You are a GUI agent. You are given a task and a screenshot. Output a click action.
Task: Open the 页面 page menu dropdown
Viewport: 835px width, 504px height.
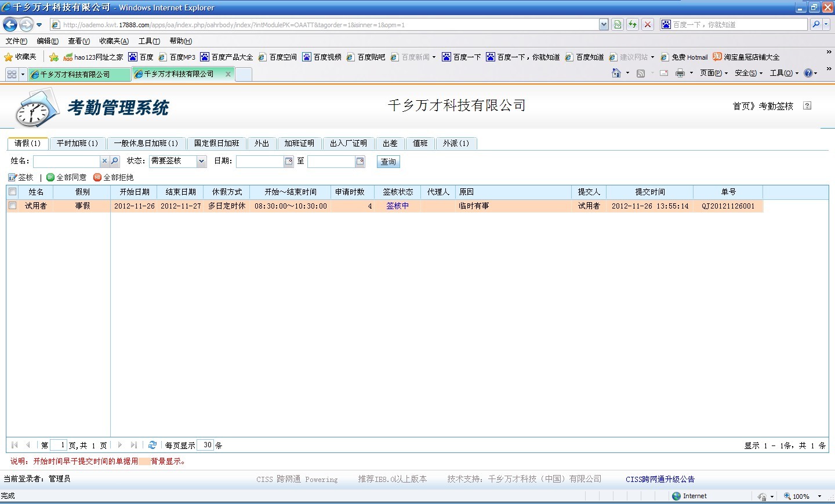(x=714, y=73)
